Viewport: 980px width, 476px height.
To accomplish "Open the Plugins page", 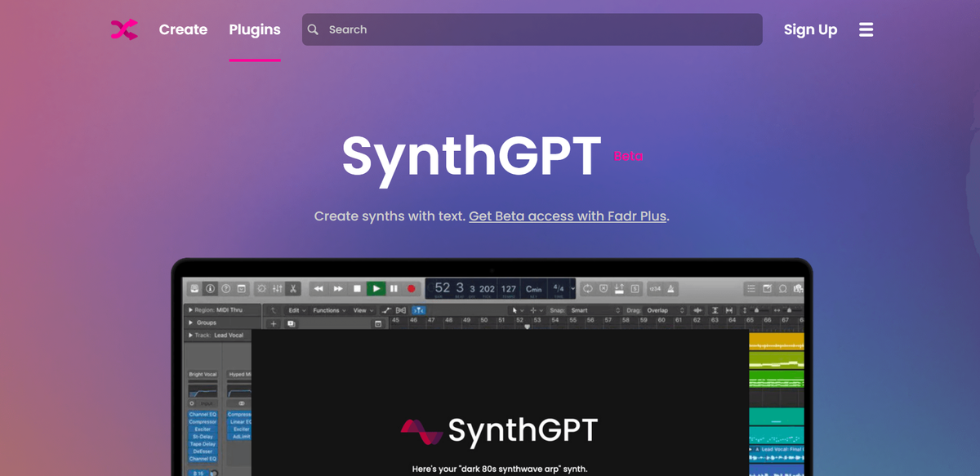I will 255,29.
